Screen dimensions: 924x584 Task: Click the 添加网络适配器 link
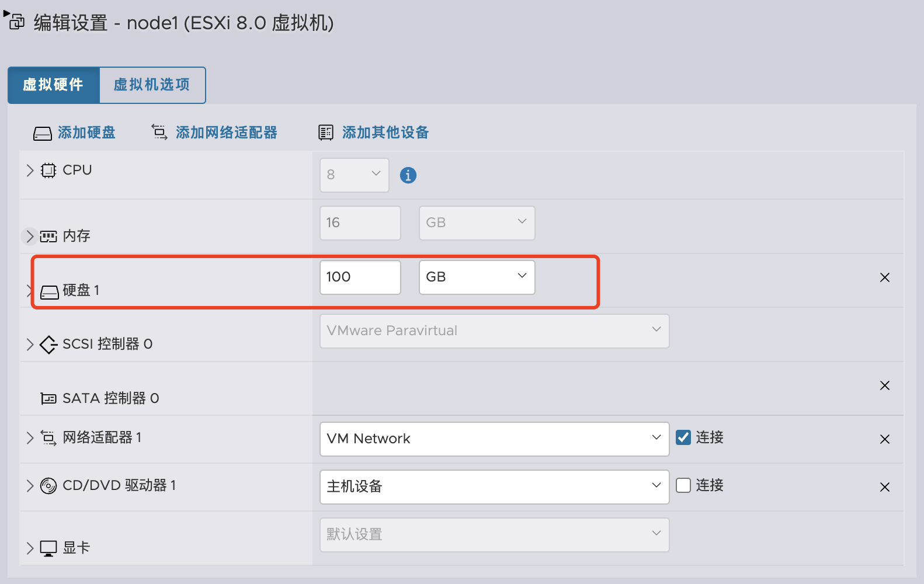(x=226, y=133)
